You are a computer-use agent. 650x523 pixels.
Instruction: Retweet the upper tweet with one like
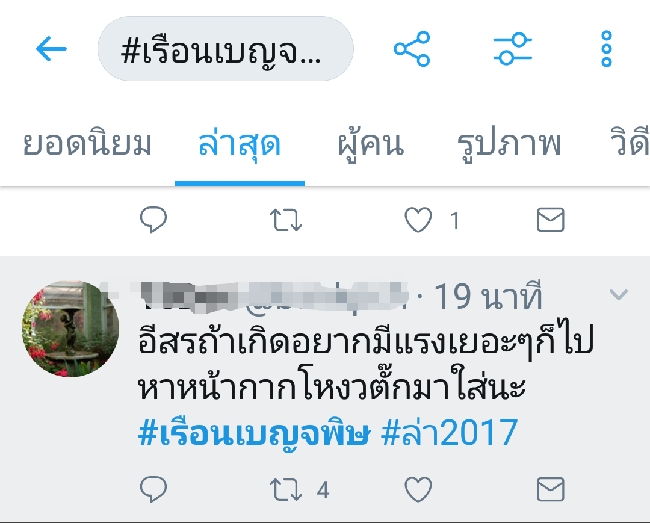pos(286,220)
